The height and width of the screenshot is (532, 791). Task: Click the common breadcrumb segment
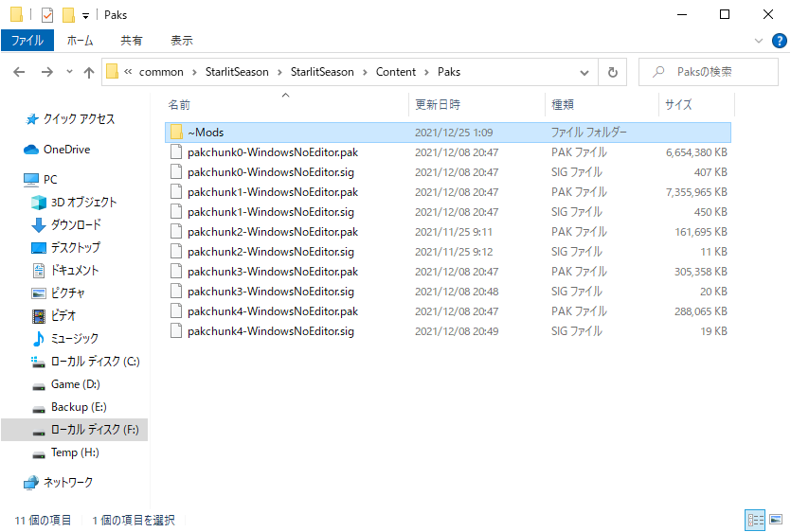(161, 72)
